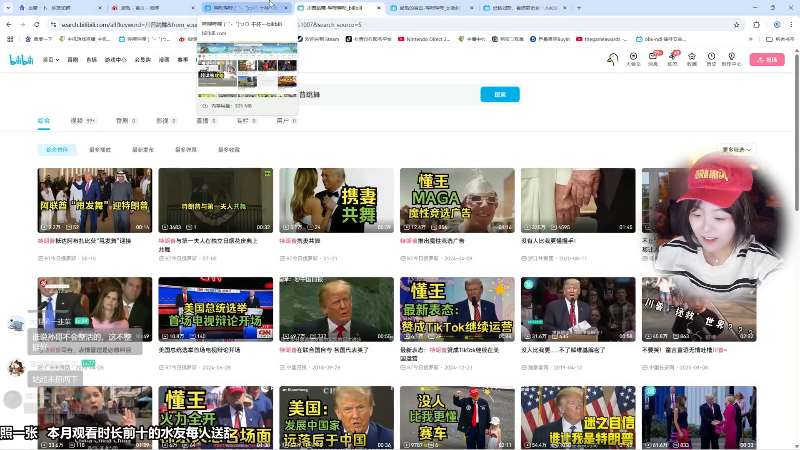Open the 赞成TikTok继续运营 video thumbnail
Viewport: 800px width, 450px height.
tap(457, 310)
